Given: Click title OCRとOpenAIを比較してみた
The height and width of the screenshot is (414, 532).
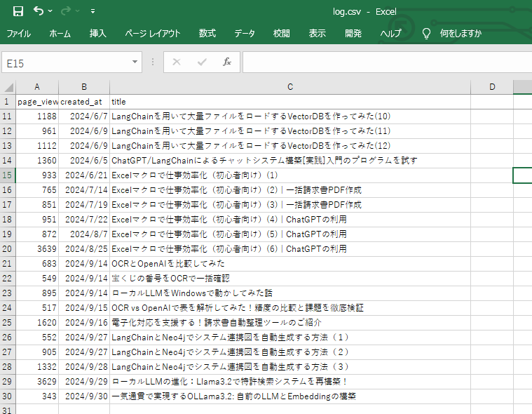Looking at the screenshot, I should coord(290,264).
